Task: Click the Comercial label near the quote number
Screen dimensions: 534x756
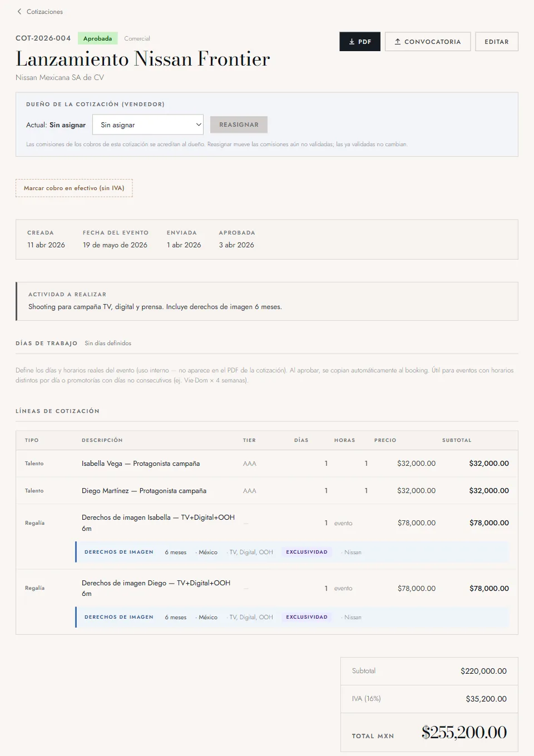Action: pos(137,38)
